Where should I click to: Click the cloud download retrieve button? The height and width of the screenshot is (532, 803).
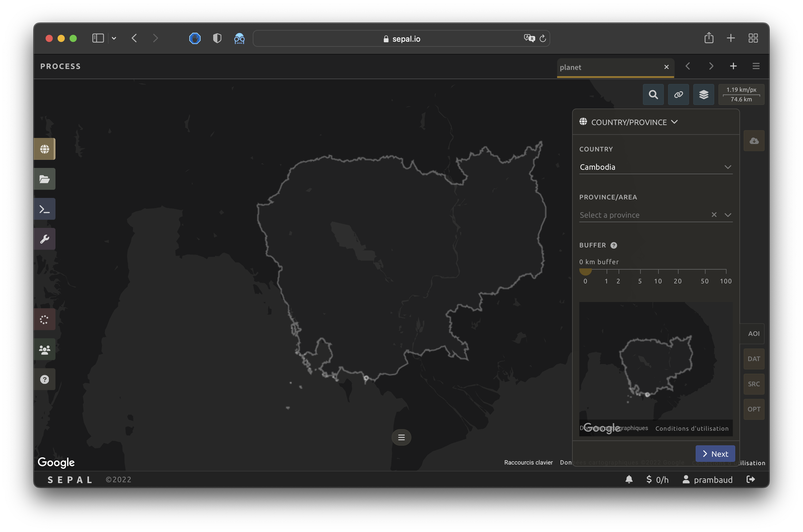tap(754, 141)
